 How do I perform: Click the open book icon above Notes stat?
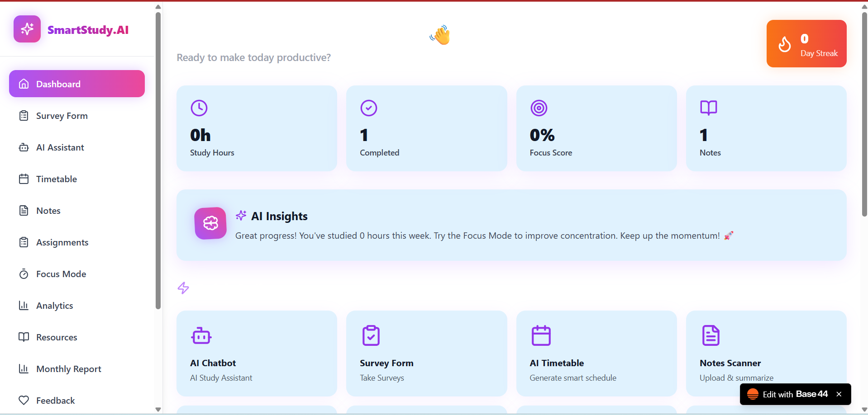[x=709, y=108]
